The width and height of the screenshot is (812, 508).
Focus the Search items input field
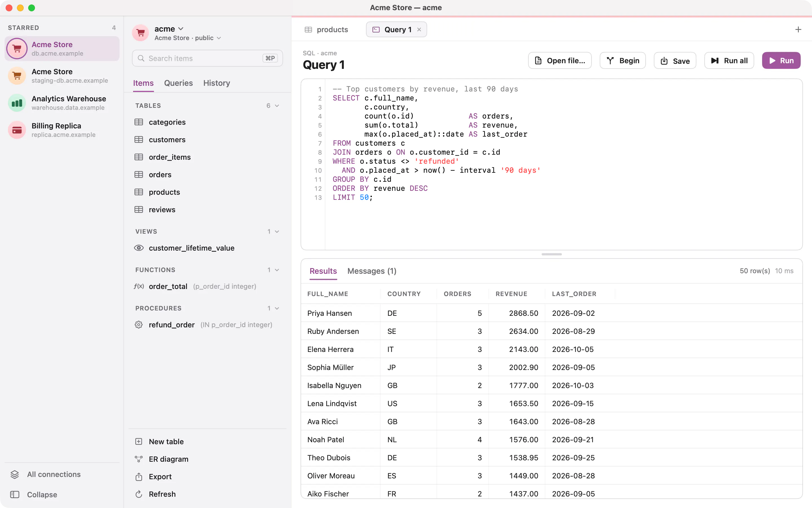[x=207, y=58]
